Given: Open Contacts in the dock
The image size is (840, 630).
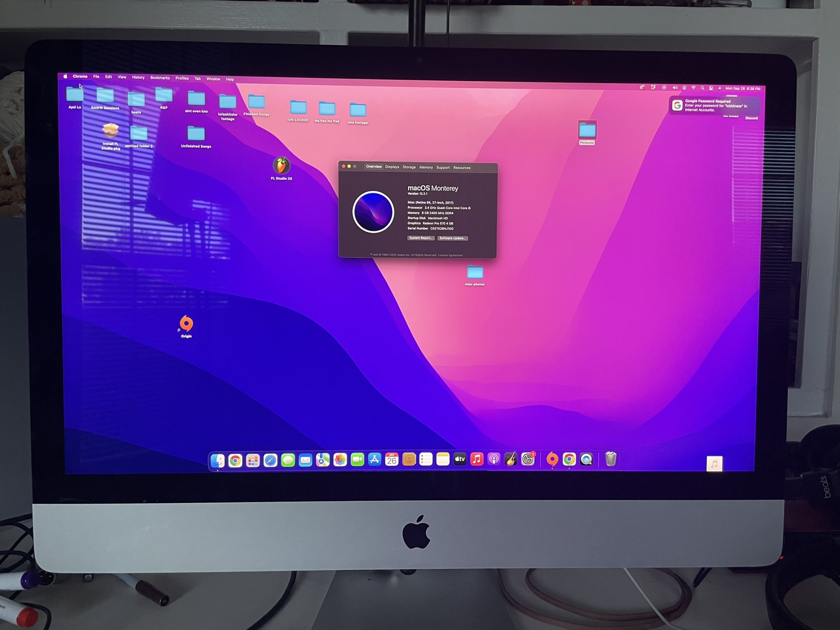Looking at the screenshot, I should [x=409, y=460].
